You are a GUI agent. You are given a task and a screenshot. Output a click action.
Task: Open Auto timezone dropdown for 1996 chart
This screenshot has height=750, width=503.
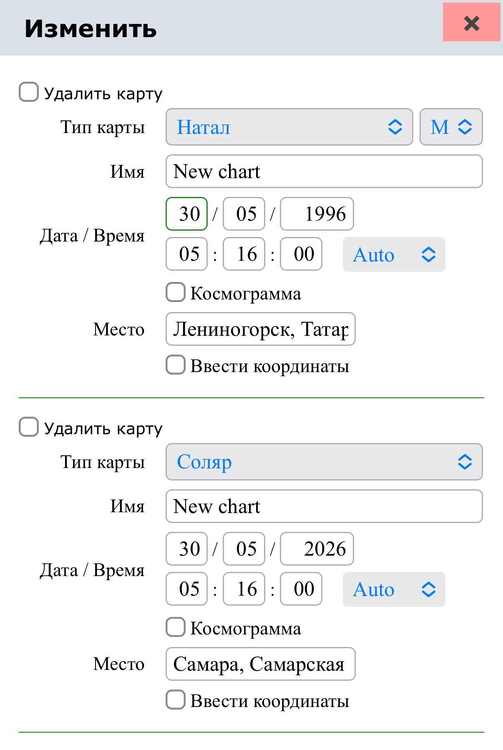[394, 254]
